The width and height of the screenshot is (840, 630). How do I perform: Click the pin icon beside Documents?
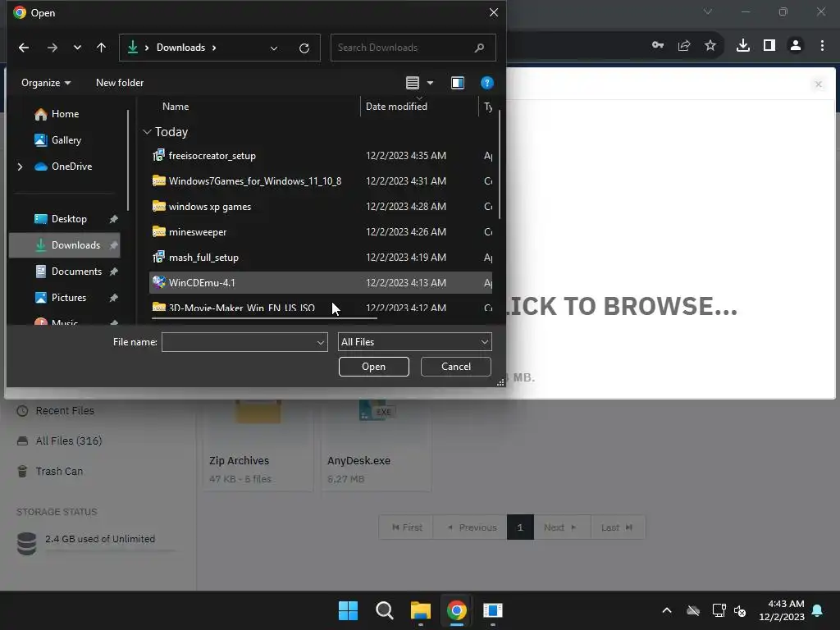(x=113, y=271)
